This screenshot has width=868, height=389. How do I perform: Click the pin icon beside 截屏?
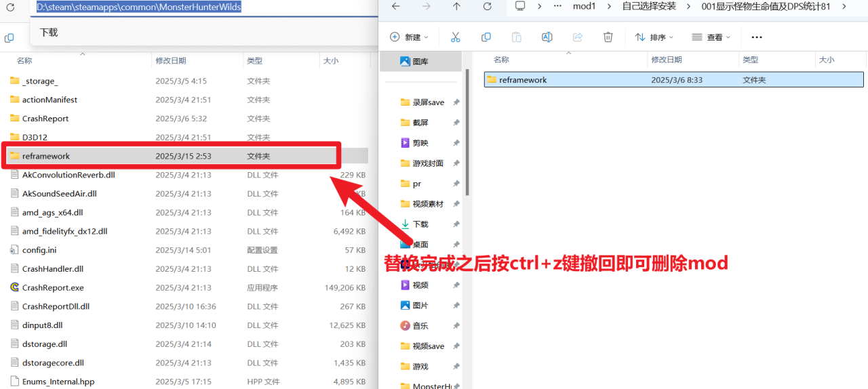456,123
